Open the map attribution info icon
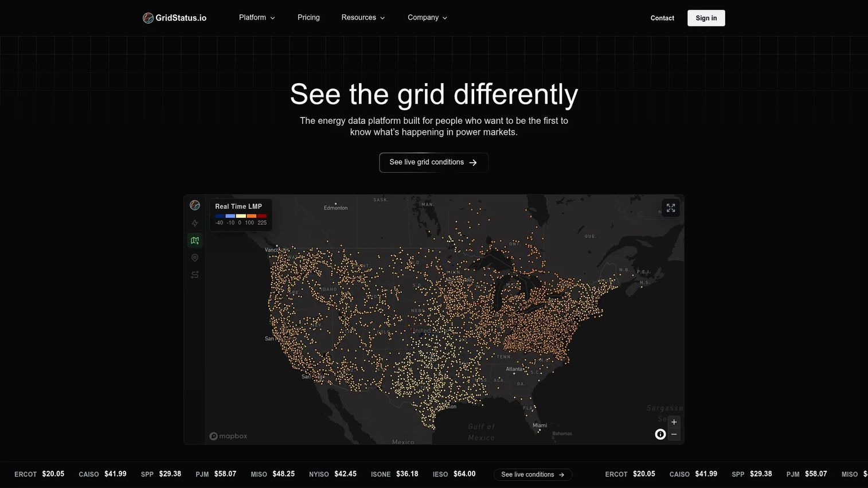 point(660,435)
